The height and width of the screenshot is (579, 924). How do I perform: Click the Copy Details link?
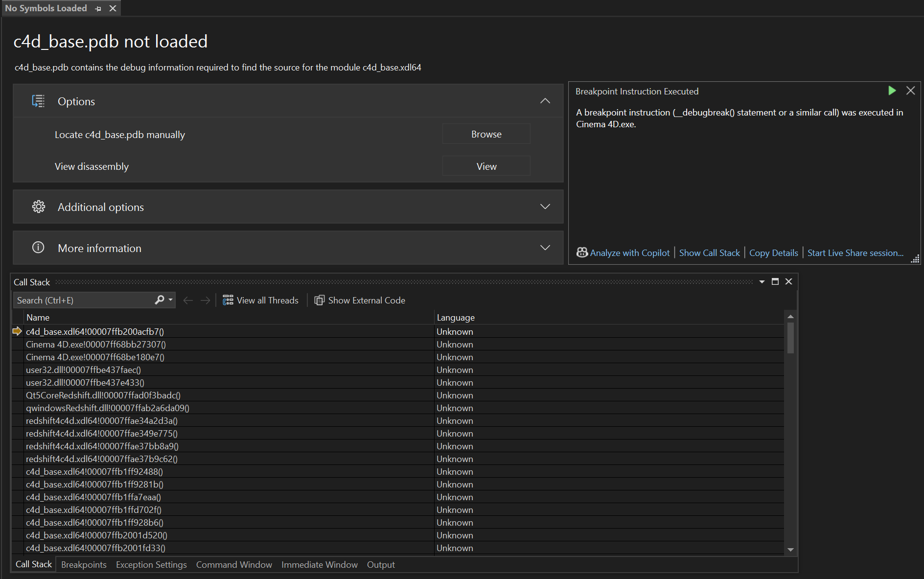[773, 253]
